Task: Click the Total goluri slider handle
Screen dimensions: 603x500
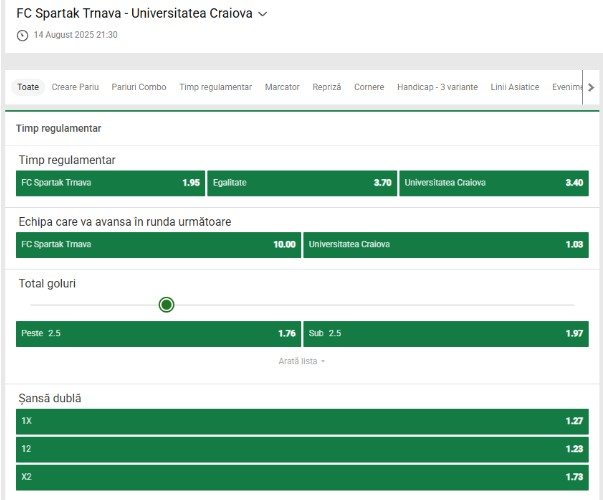Action: [x=167, y=305]
